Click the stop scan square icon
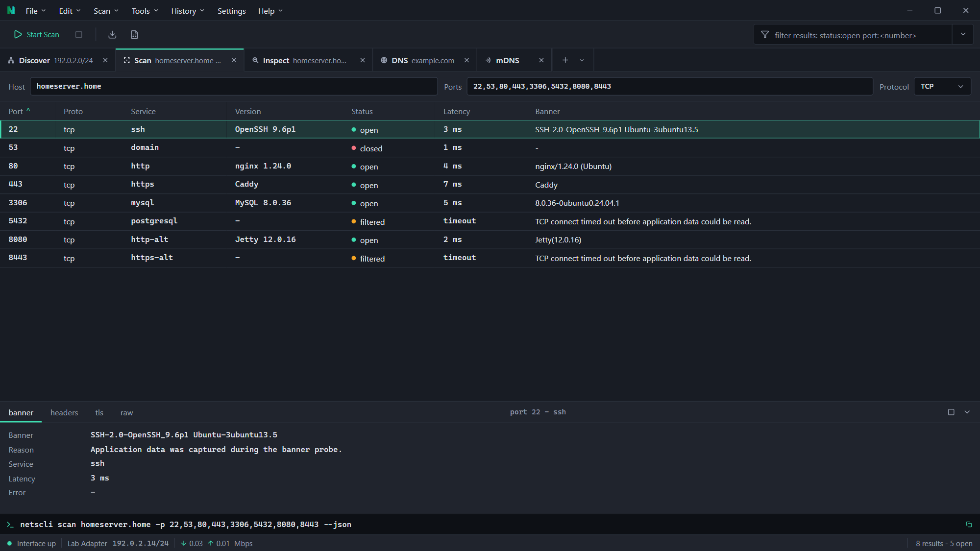 click(x=78, y=34)
